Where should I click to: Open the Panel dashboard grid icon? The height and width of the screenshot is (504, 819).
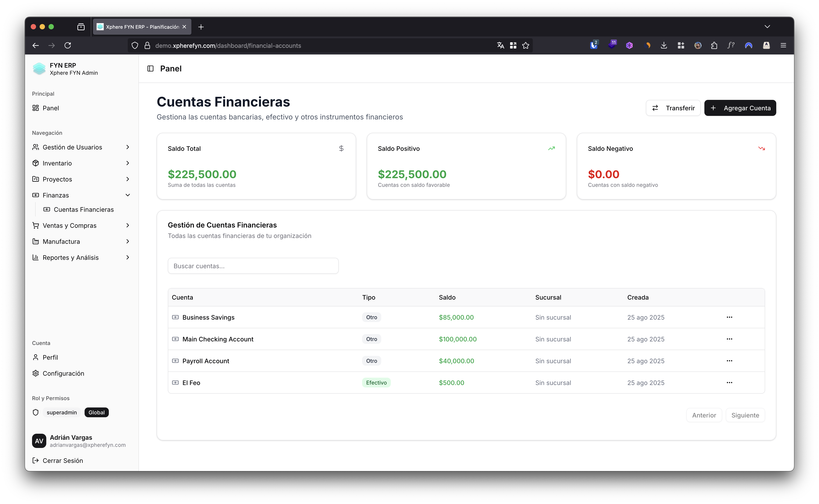[36, 108]
